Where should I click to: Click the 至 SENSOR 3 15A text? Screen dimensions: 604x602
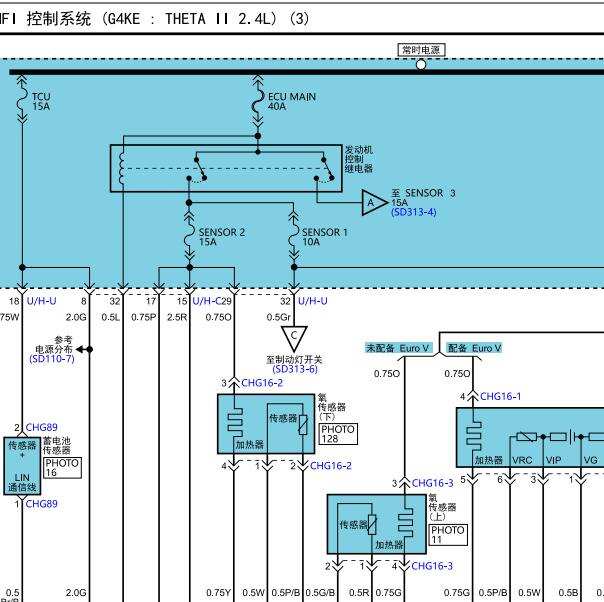(423, 198)
